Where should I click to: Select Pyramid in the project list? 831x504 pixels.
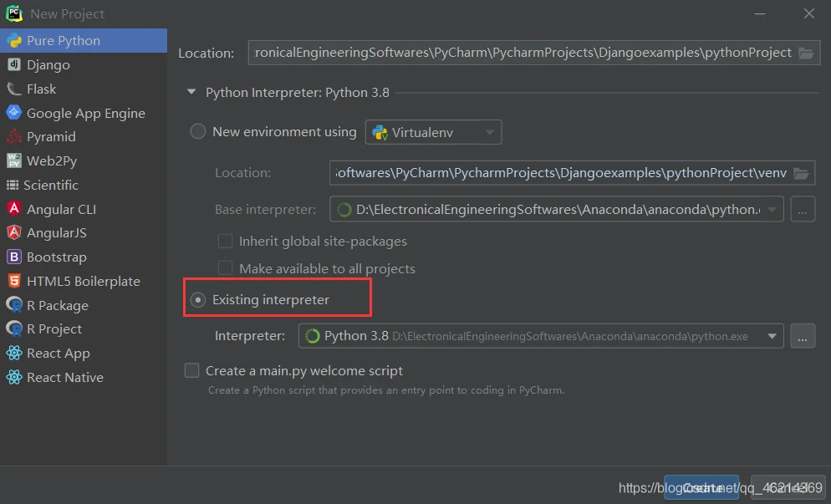pyautogui.click(x=84, y=137)
